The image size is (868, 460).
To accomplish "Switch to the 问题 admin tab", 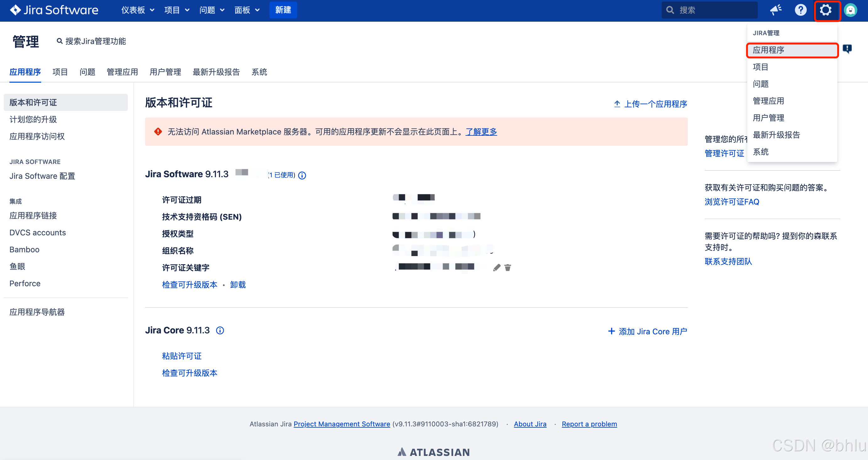I will click(x=87, y=72).
